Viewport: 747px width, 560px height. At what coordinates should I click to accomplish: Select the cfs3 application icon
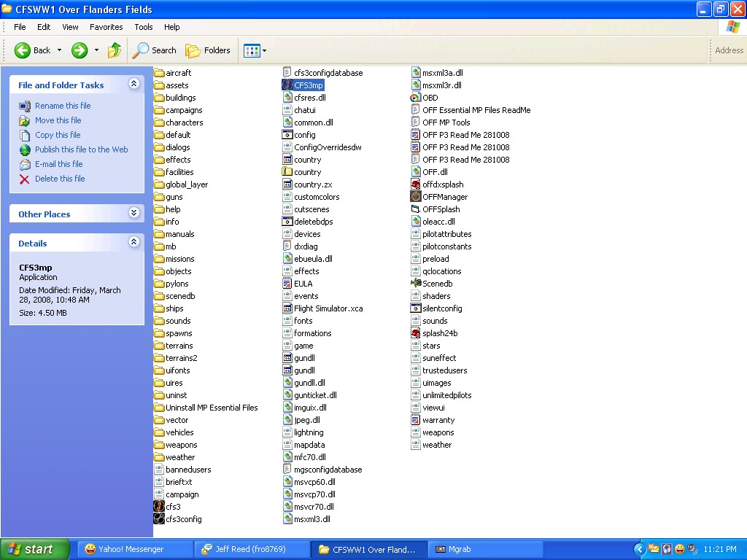pyautogui.click(x=159, y=507)
